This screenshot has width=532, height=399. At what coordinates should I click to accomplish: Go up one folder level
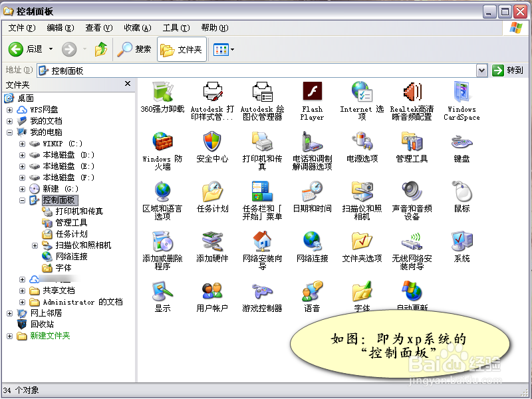[x=101, y=49]
